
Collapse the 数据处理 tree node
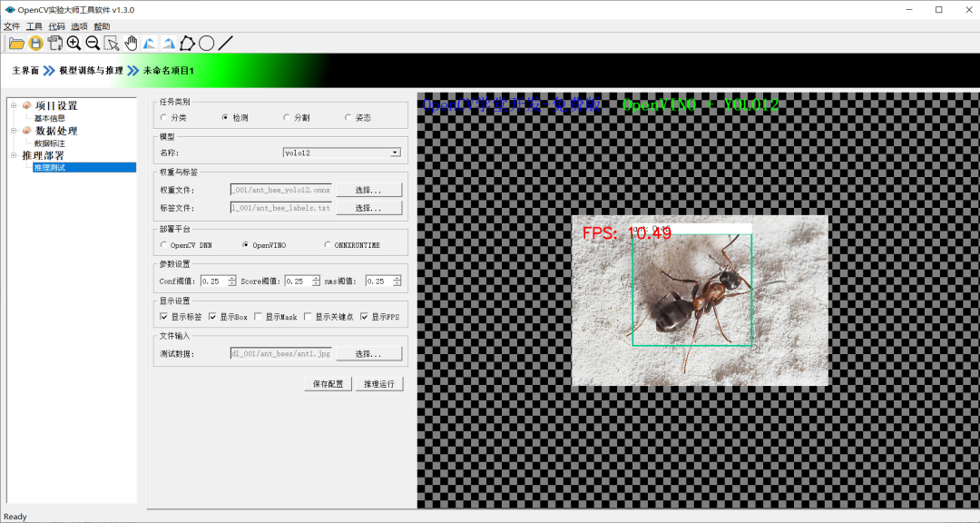pos(14,131)
